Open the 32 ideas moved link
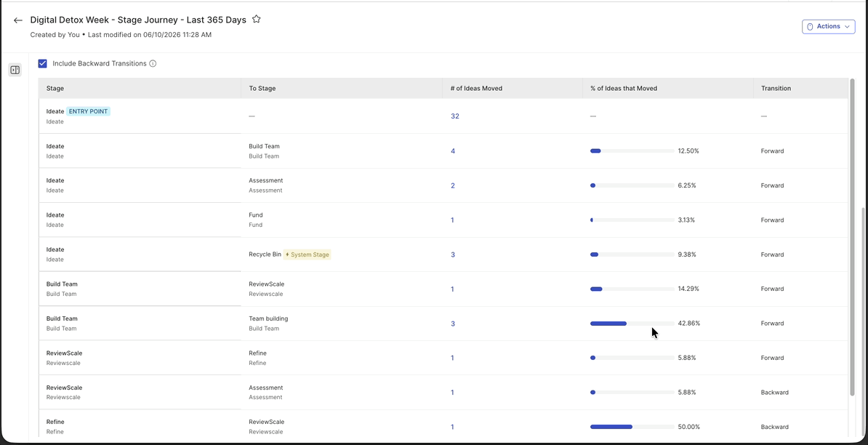Viewport: 868px width, 445px height. (x=455, y=116)
